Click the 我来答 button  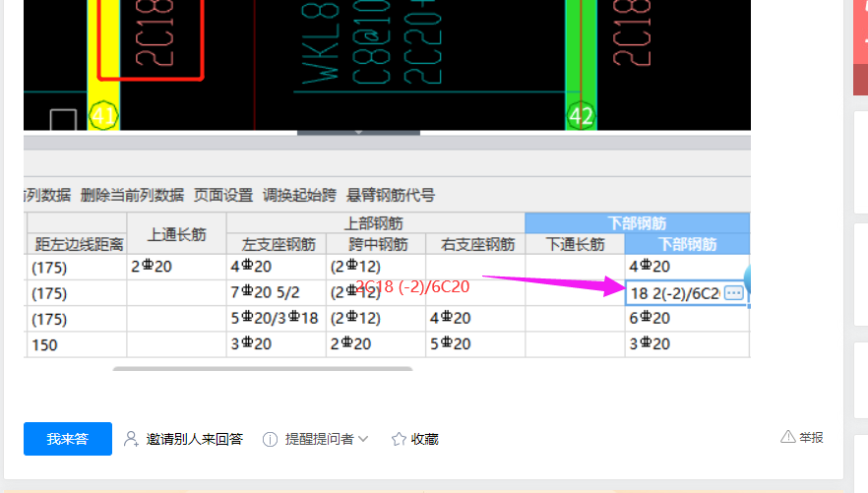[68, 439]
